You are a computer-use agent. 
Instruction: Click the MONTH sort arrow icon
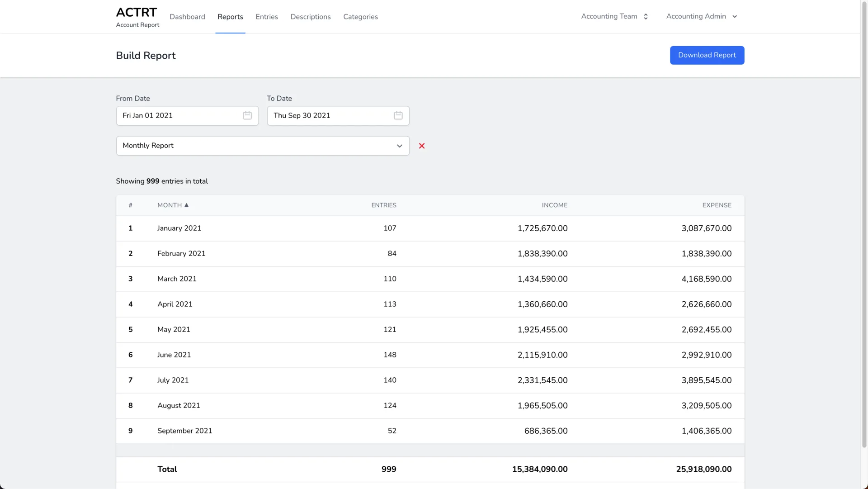tap(186, 205)
